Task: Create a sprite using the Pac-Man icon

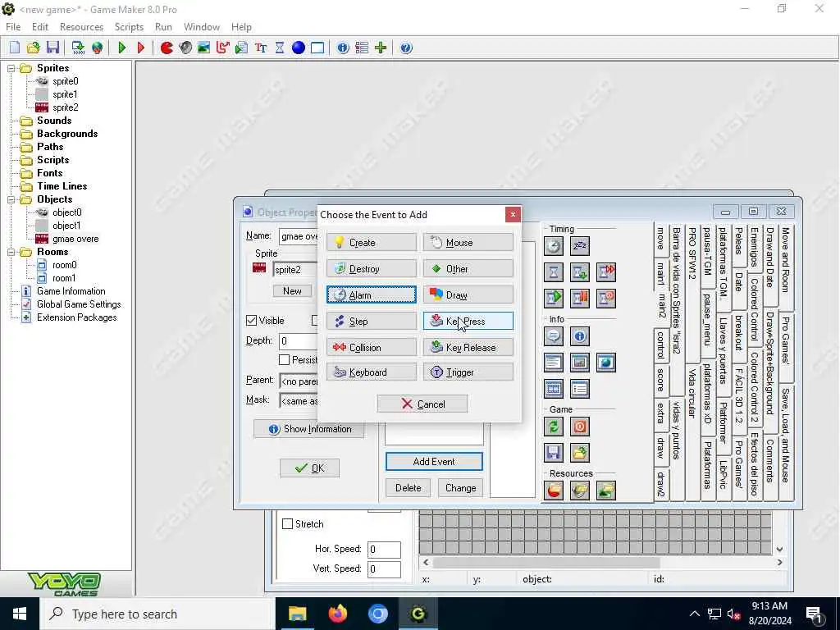Action: pyautogui.click(x=167, y=48)
